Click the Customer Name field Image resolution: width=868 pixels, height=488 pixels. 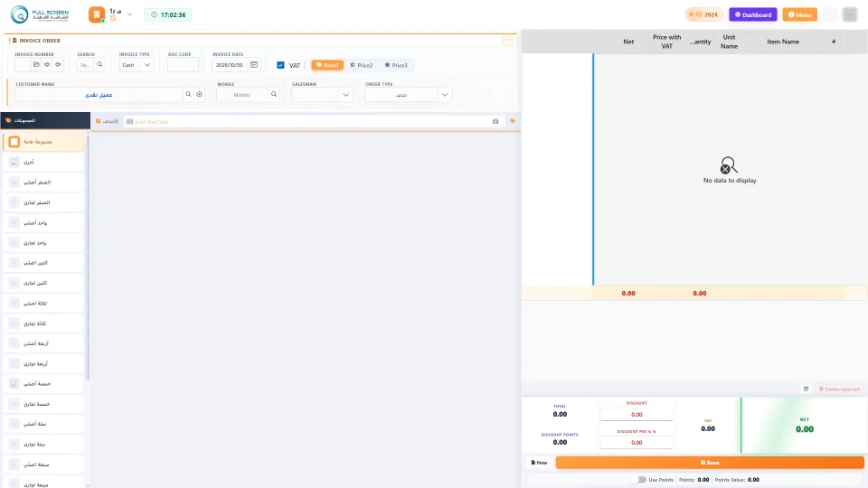pyautogui.click(x=99, y=95)
